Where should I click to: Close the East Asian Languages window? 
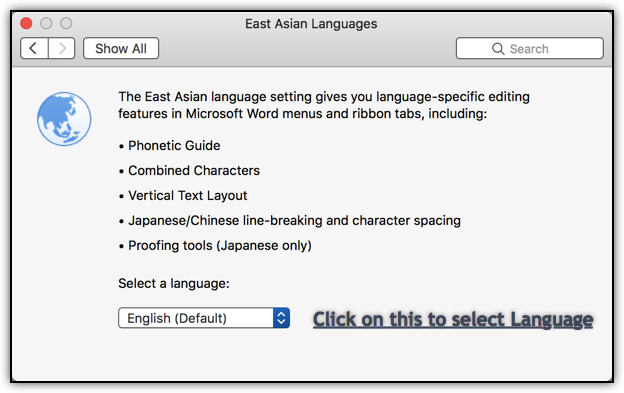click(26, 23)
